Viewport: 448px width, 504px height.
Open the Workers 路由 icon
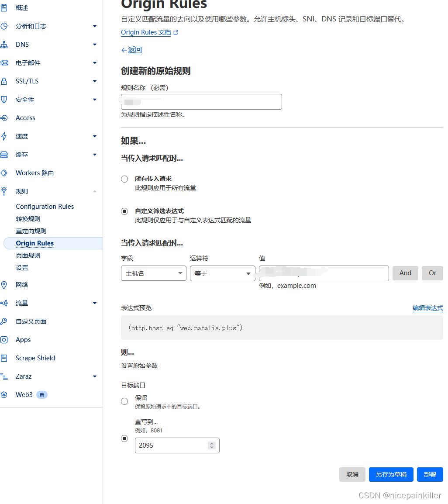[5, 173]
